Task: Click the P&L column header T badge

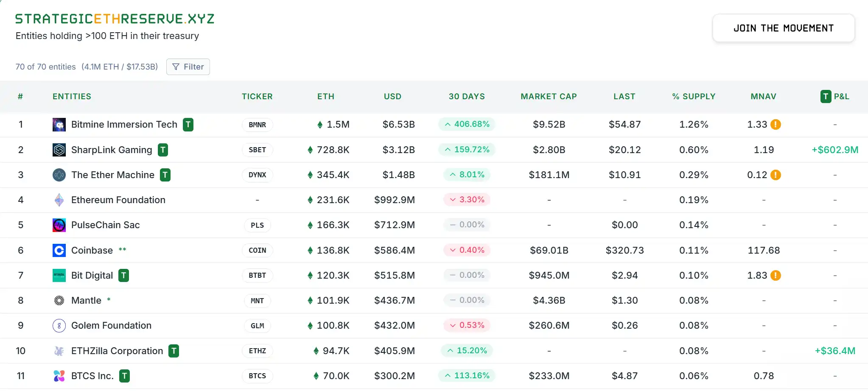Action: point(825,97)
